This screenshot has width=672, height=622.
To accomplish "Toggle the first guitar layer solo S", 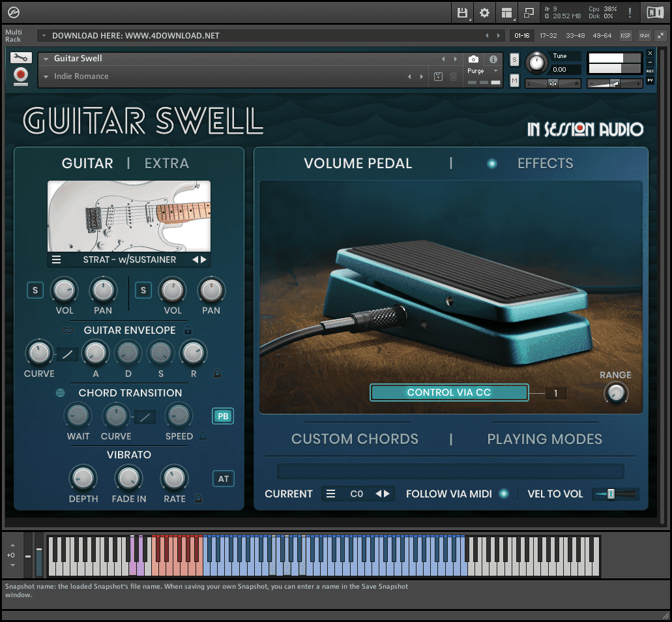I will coord(35,290).
